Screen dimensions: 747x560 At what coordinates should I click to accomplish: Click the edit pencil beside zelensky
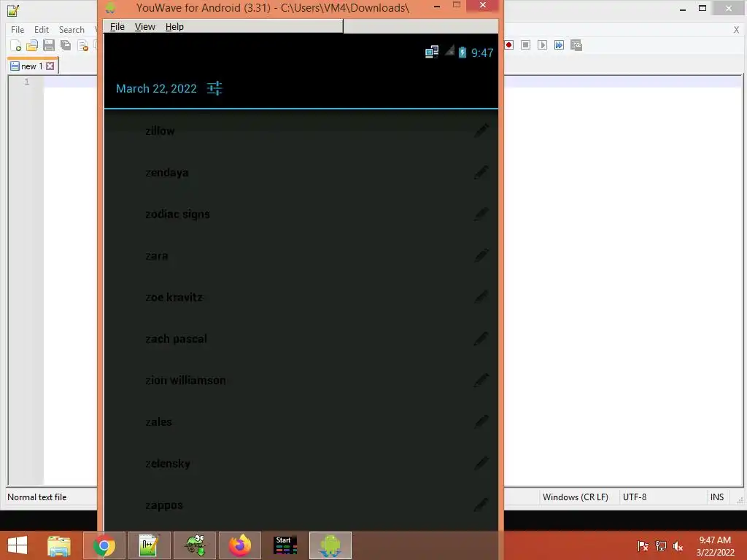481,463
